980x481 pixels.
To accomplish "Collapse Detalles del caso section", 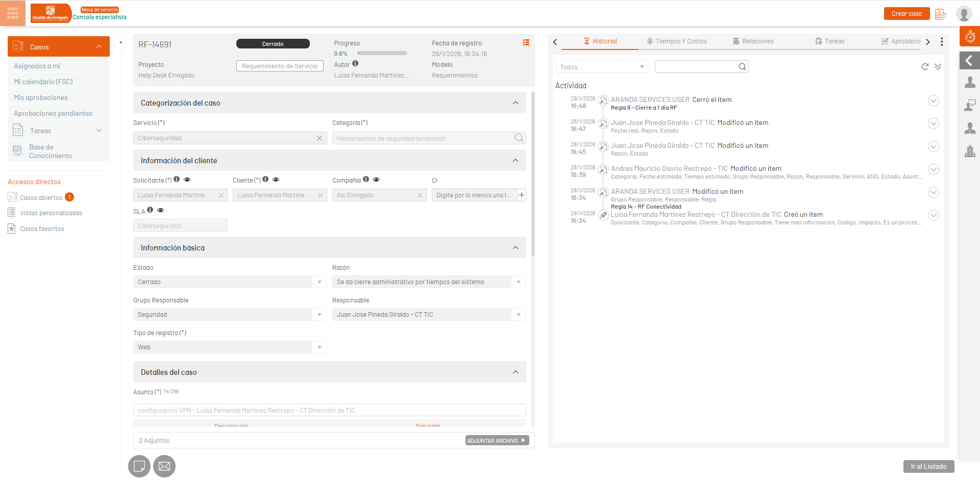I will click(516, 372).
